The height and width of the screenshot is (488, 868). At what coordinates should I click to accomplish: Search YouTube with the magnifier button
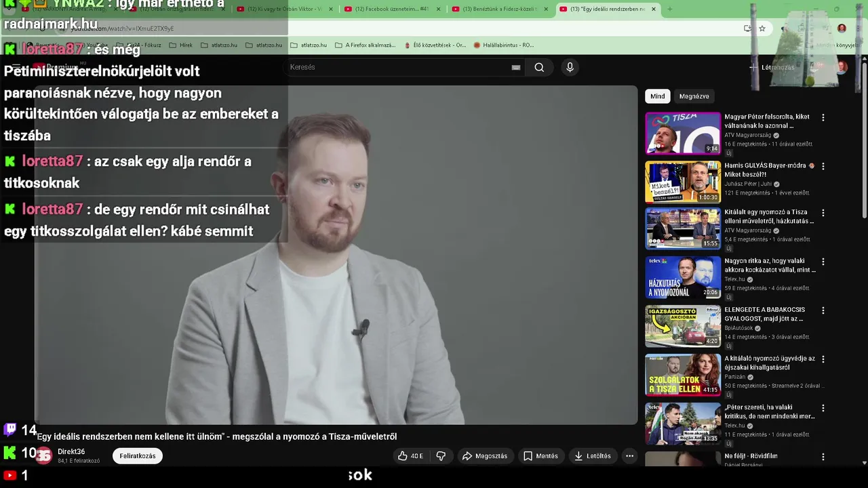pyautogui.click(x=539, y=67)
